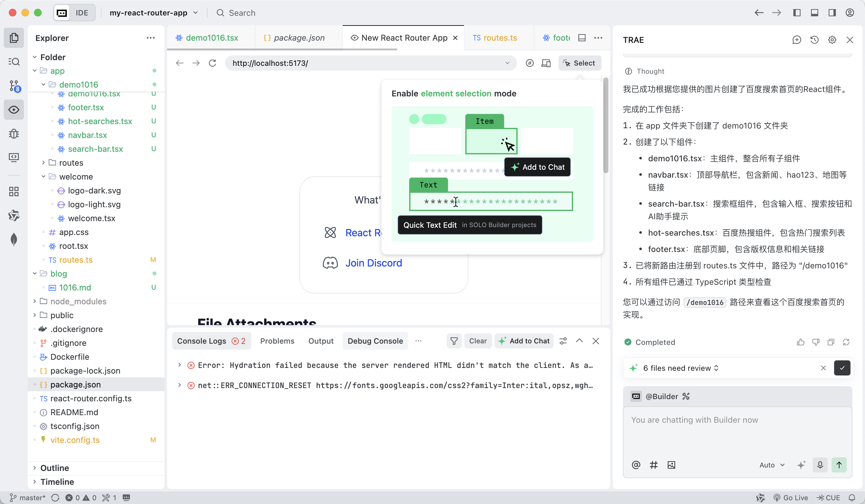The height and width of the screenshot is (504, 865).
Task: Click the image attachment icon in chat input
Action: coord(671,465)
